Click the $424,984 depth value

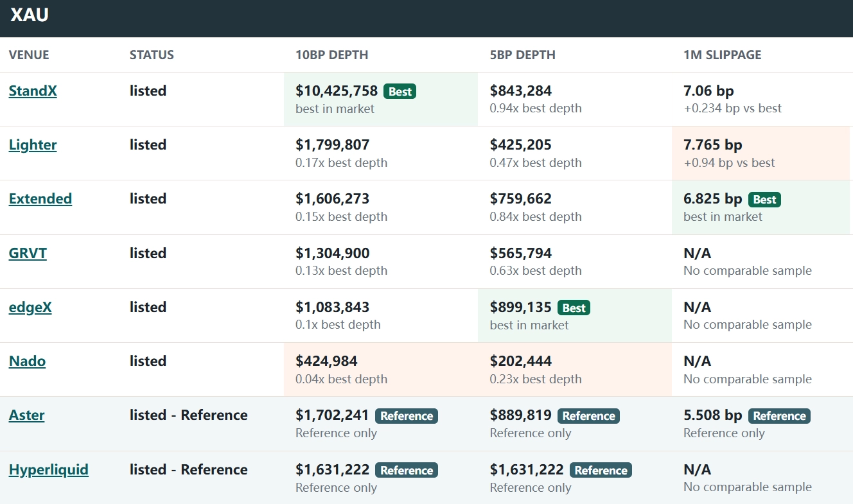(x=326, y=361)
